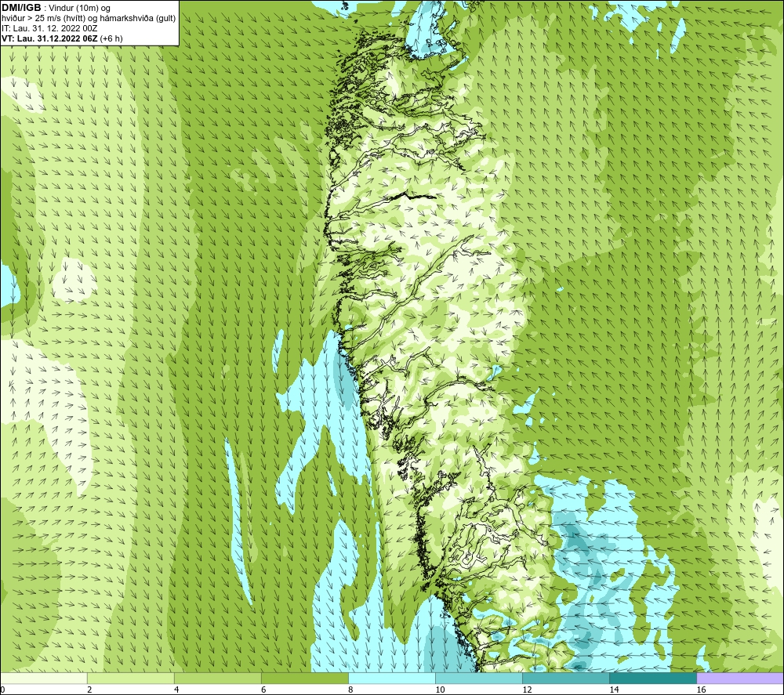Click the legend scale label "4"
The height and width of the screenshot is (695, 784).
coord(176,690)
